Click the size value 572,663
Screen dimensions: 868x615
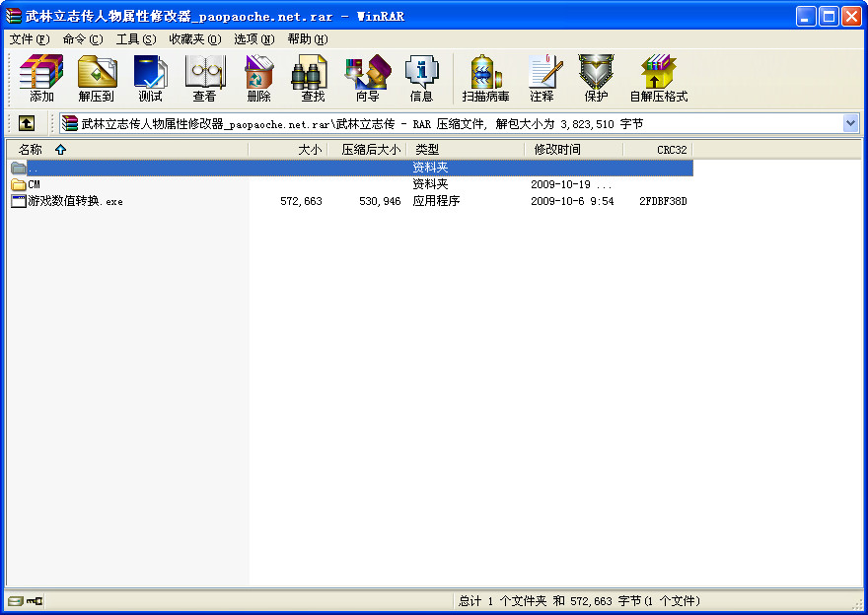click(x=301, y=201)
